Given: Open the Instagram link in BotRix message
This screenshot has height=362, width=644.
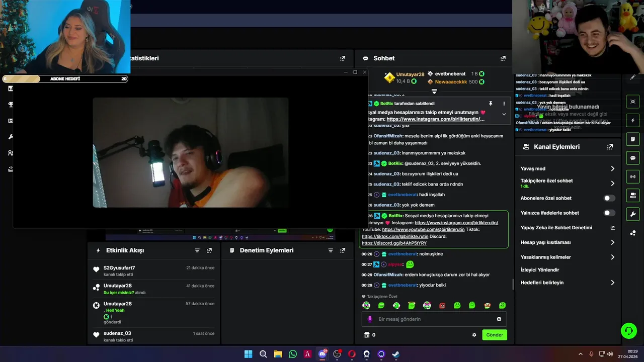Looking at the screenshot, I should [x=456, y=223].
